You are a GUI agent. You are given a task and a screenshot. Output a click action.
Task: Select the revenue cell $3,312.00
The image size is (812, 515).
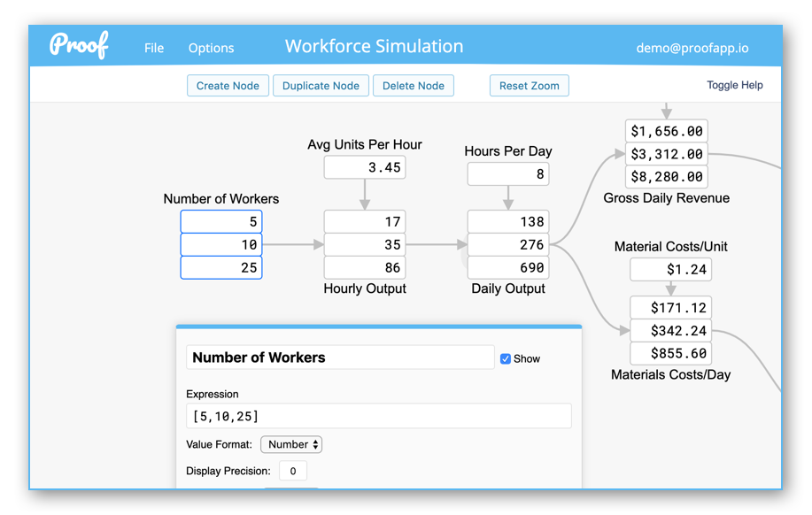(x=667, y=154)
